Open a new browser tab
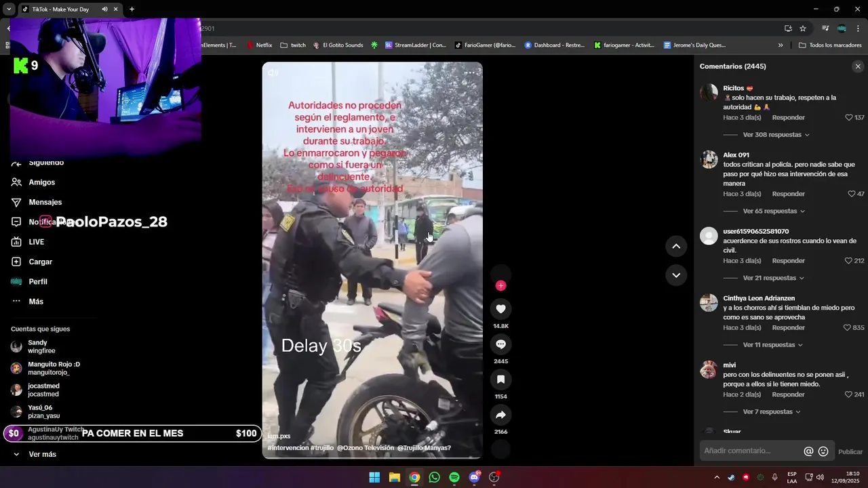The width and height of the screenshot is (868, 488). [x=132, y=9]
